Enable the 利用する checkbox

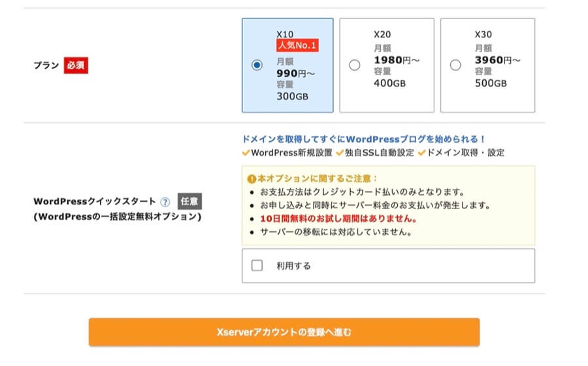pyautogui.click(x=257, y=266)
